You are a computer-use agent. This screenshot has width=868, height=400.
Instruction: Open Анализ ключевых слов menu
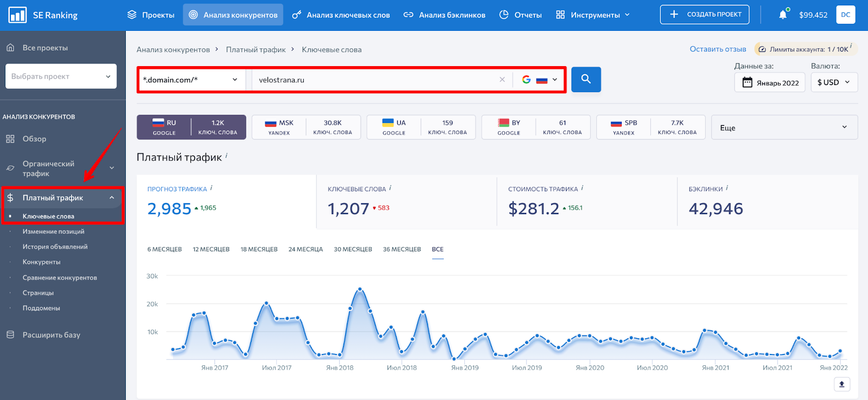341,15
